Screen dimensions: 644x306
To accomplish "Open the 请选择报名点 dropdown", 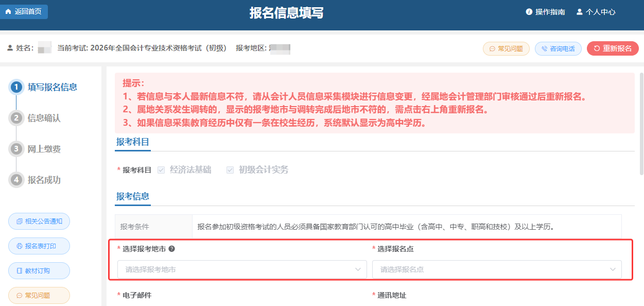I will pyautogui.click(x=496, y=269).
